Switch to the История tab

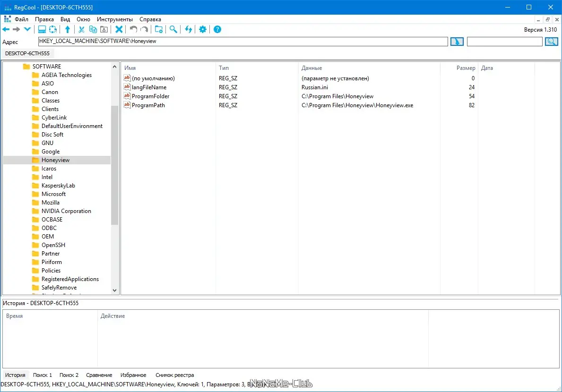[x=15, y=375]
